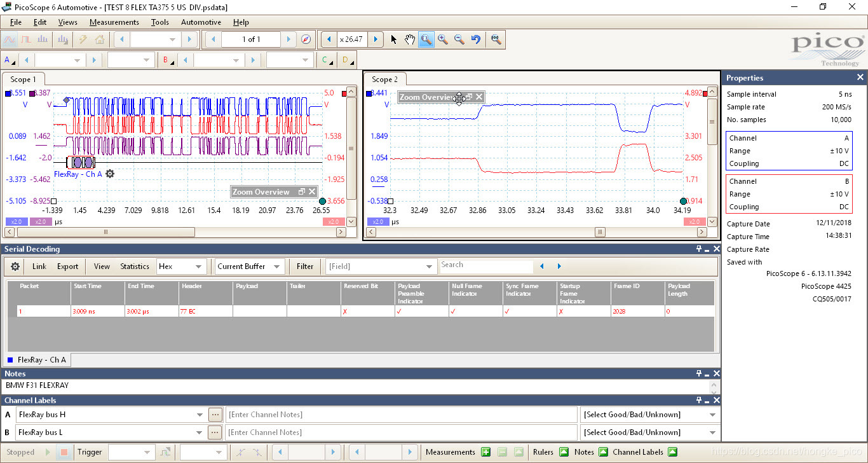Click Enter Channel Notes field for A

pos(401,415)
